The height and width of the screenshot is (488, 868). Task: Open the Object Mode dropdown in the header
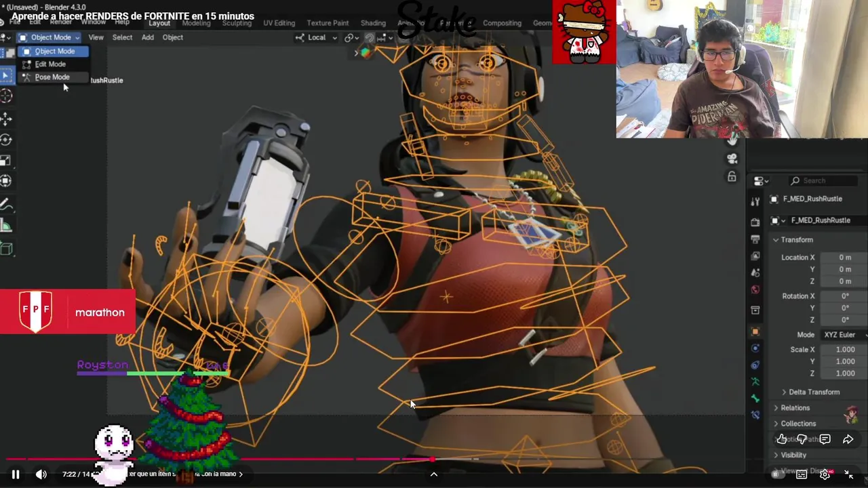pos(48,37)
